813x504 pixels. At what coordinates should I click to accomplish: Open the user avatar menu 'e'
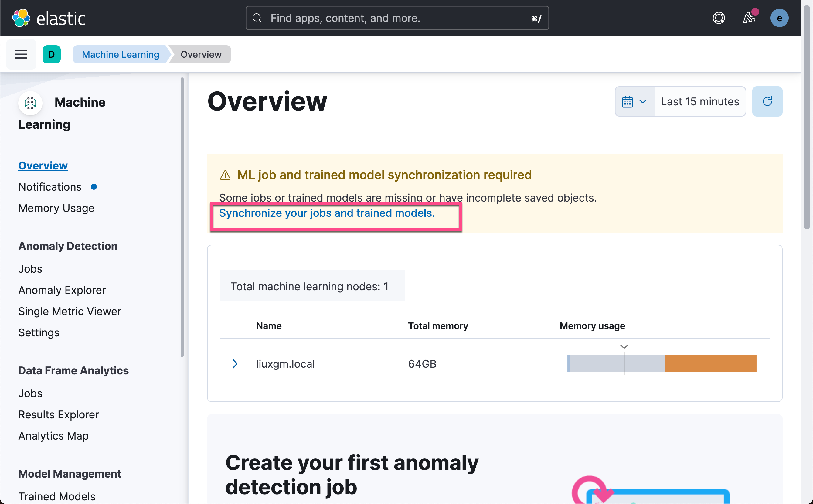tap(779, 18)
